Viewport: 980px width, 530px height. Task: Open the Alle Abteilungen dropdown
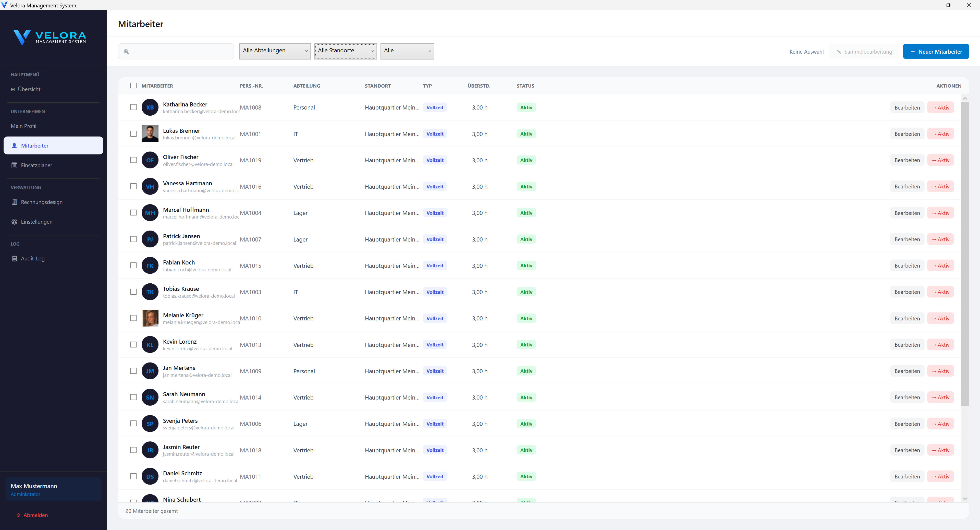275,51
